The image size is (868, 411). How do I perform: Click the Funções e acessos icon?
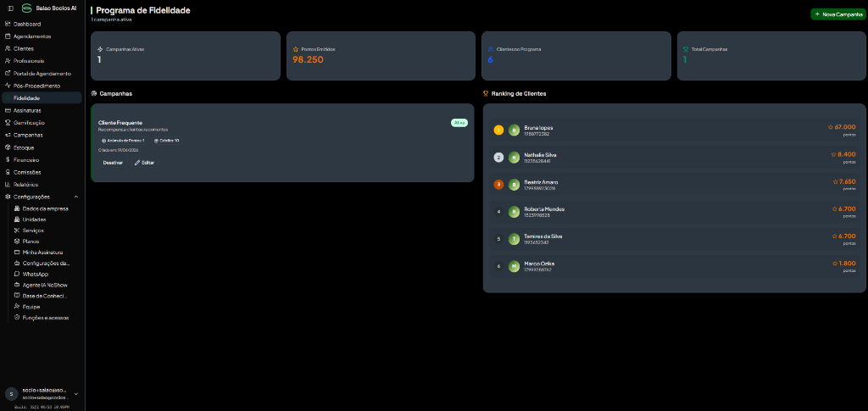coord(17,318)
